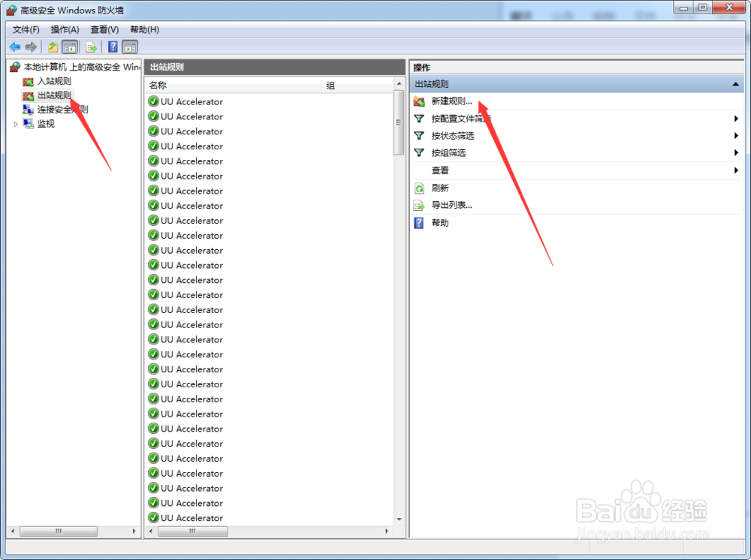Image resolution: width=751 pixels, height=560 pixels.
Task: Click the 帮助 question mark icon in actions
Action: 418,222
